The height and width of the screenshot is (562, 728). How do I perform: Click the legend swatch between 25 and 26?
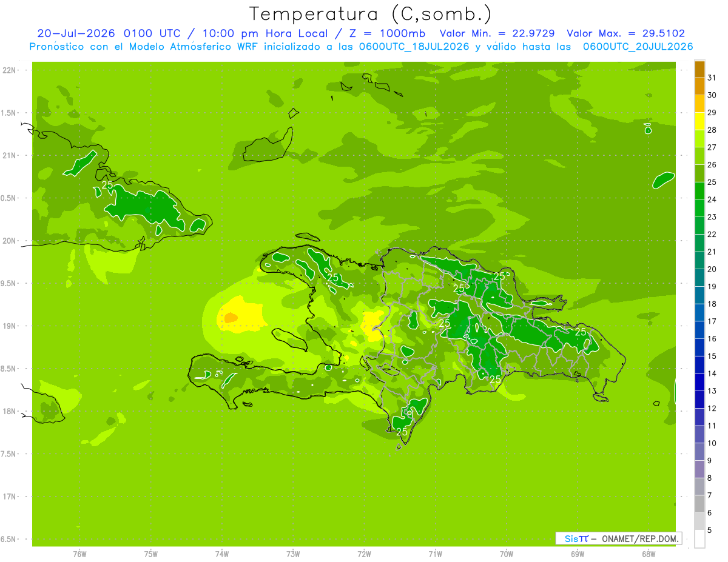coord(699,173)
